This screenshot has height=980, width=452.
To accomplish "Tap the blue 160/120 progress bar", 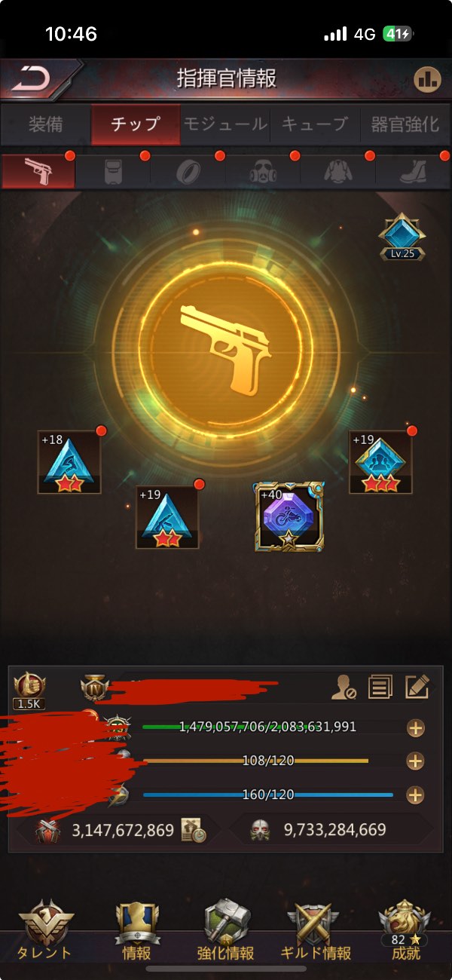I will [x=268, y=795].
